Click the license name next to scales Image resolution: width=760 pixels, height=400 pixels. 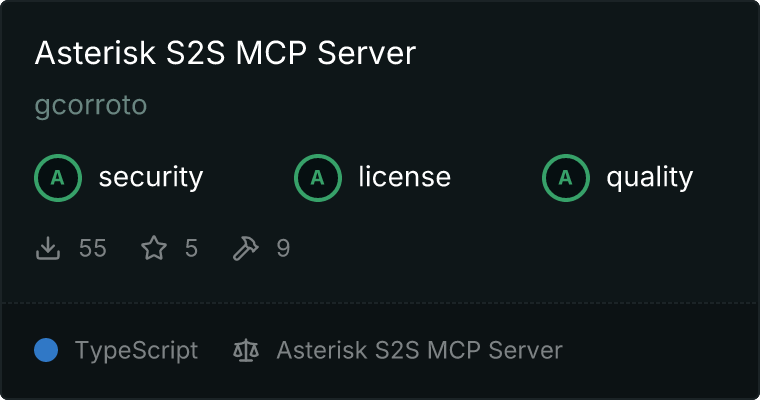click(x=419, y=350)
